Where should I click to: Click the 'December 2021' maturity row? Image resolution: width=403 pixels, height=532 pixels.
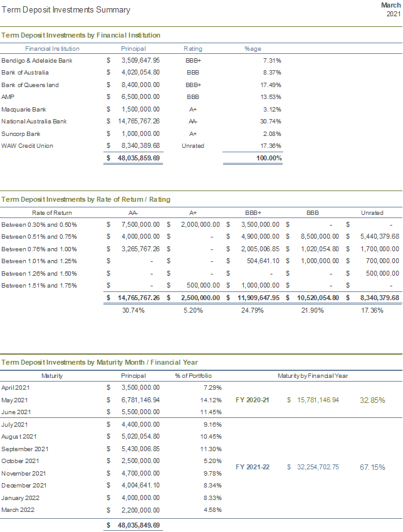coord(24,486)
